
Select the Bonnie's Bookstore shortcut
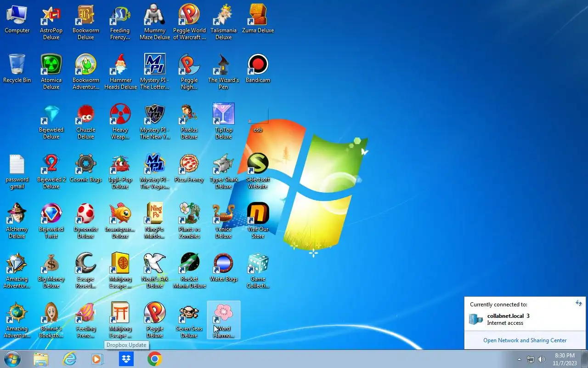click(51, 320)
